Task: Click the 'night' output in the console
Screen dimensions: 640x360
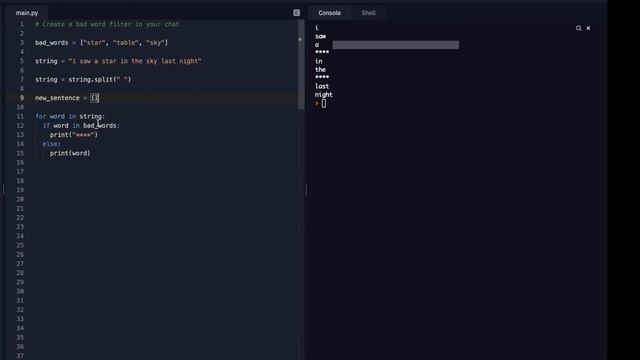Action: (x=324, y=95)
